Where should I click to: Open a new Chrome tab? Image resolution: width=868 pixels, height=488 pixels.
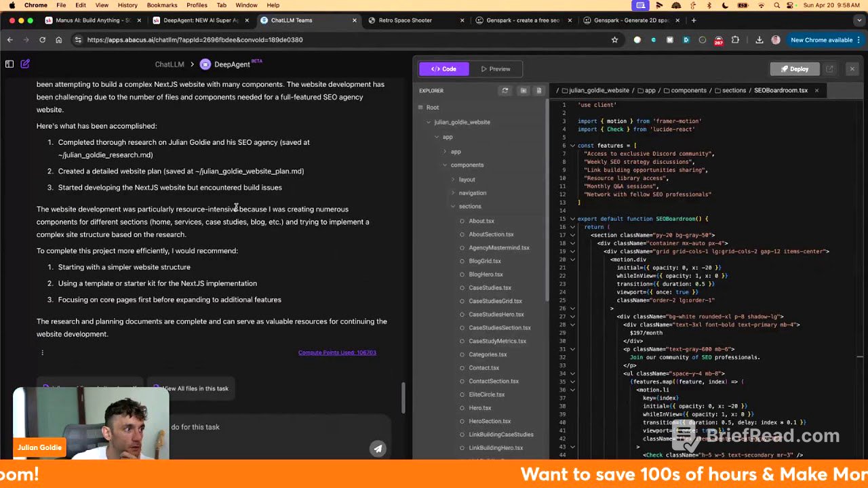click(694, 20)
